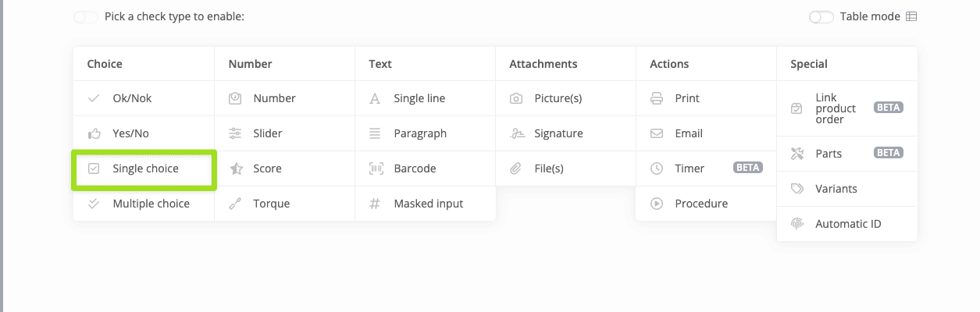Click the Ok/Nok checkmark icon

(94, 98)
